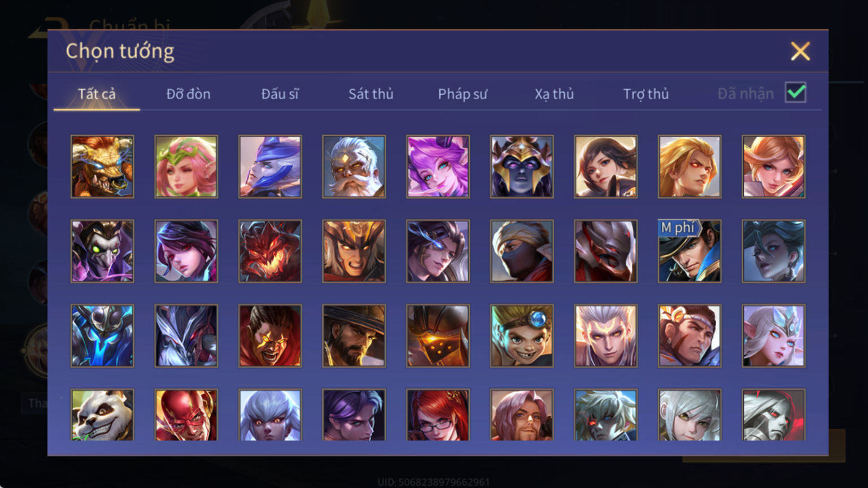Screen dimensions: 868x488
Task: Pick the white-bearded old man hero
Action: (x=354, y=167)
